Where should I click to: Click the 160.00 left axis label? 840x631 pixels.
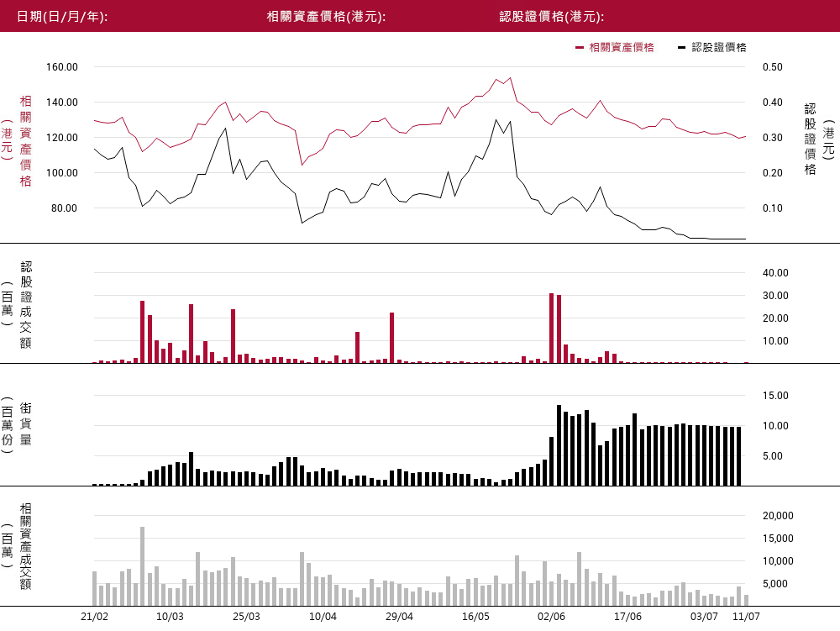(62, 67)
